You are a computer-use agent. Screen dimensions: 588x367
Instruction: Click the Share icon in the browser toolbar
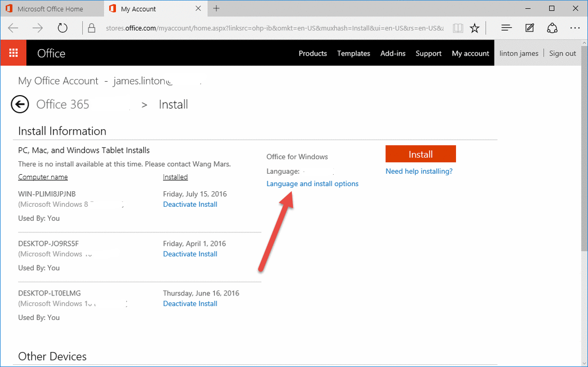coord(552,28)
